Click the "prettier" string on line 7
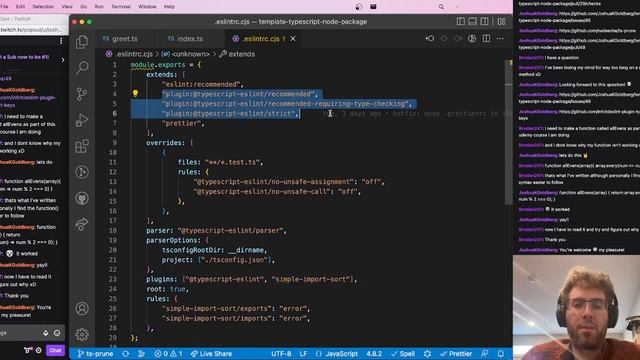This screenshot has height=360, width=640. pos(182,123)
